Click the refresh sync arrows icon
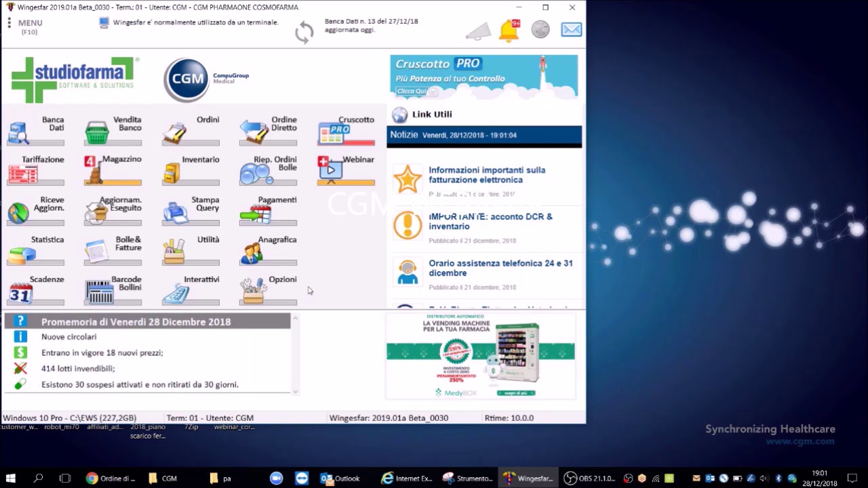 pos(304,32)
